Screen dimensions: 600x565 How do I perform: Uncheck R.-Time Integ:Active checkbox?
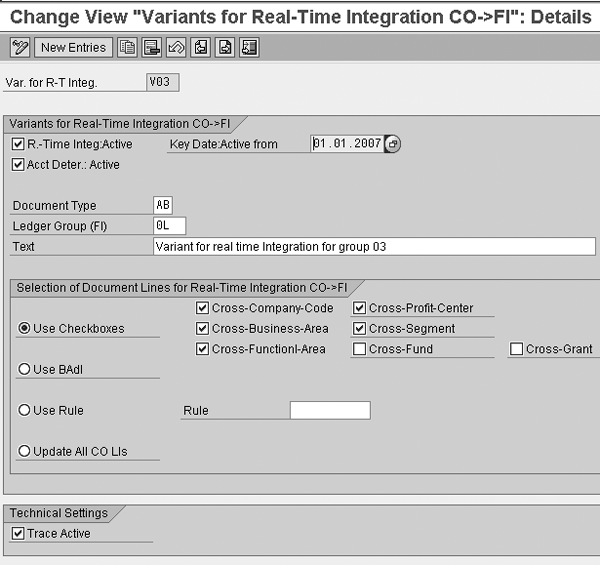(x=18, y=144)
